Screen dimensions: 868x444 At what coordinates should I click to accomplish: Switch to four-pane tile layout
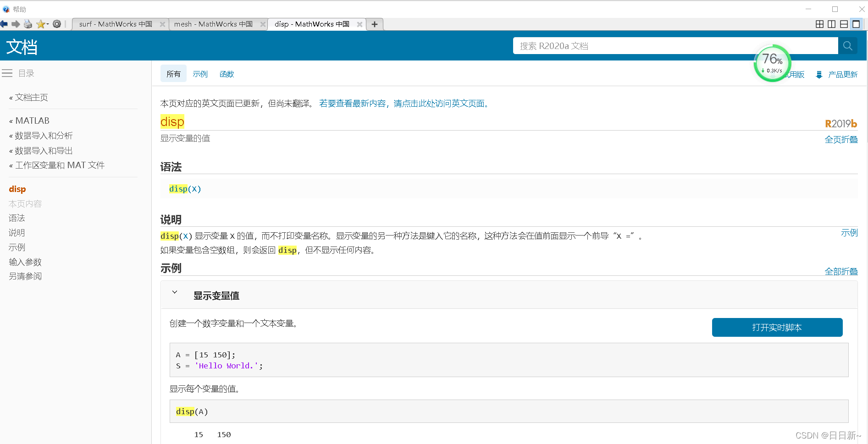[820, 24]
